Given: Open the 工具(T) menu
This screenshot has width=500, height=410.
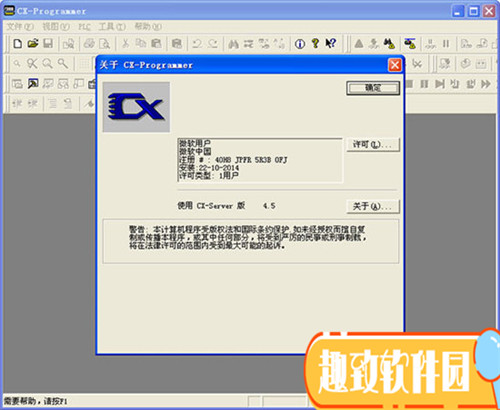Looking at the screenshot, I should coord(112,27).
